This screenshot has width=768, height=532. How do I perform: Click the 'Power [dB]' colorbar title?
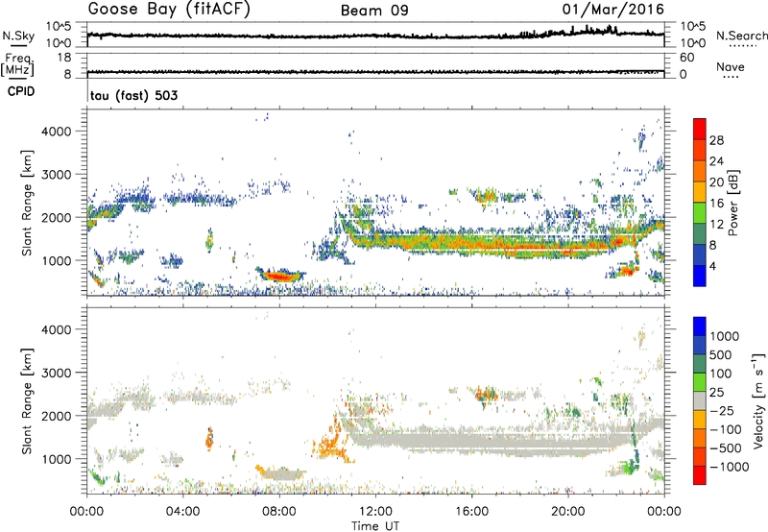coord(732,204)
